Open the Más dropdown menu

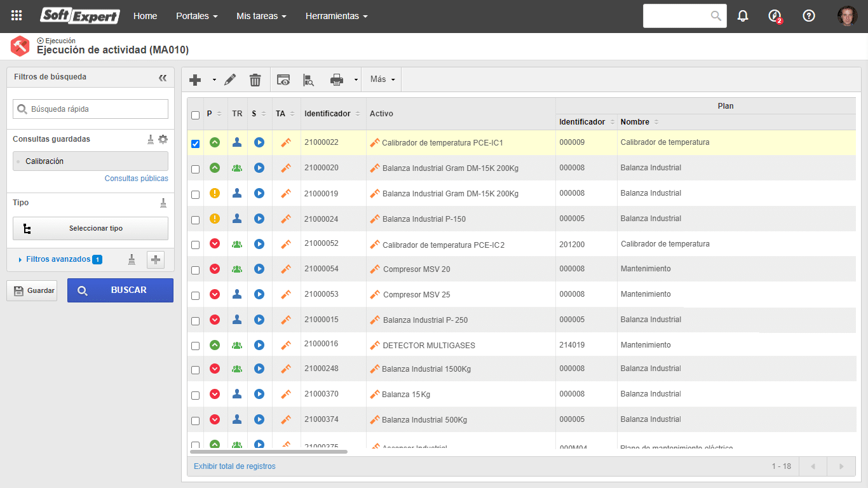point(382,79)
